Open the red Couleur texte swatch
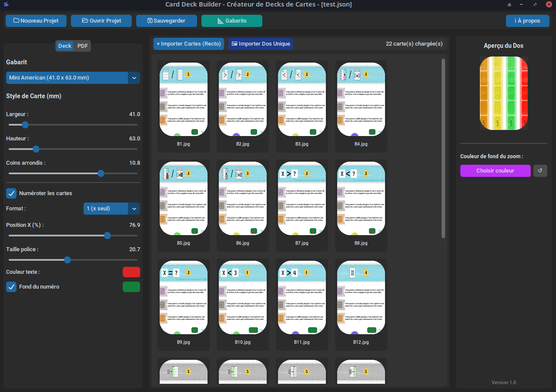 tap(131, 272)
